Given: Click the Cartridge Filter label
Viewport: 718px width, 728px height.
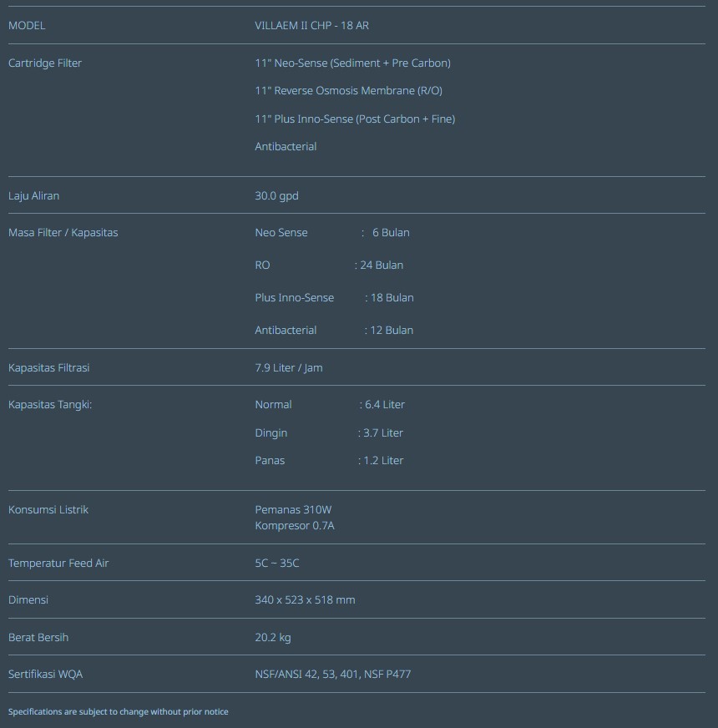Looking at the screenshot, I should tap(45, 63).
